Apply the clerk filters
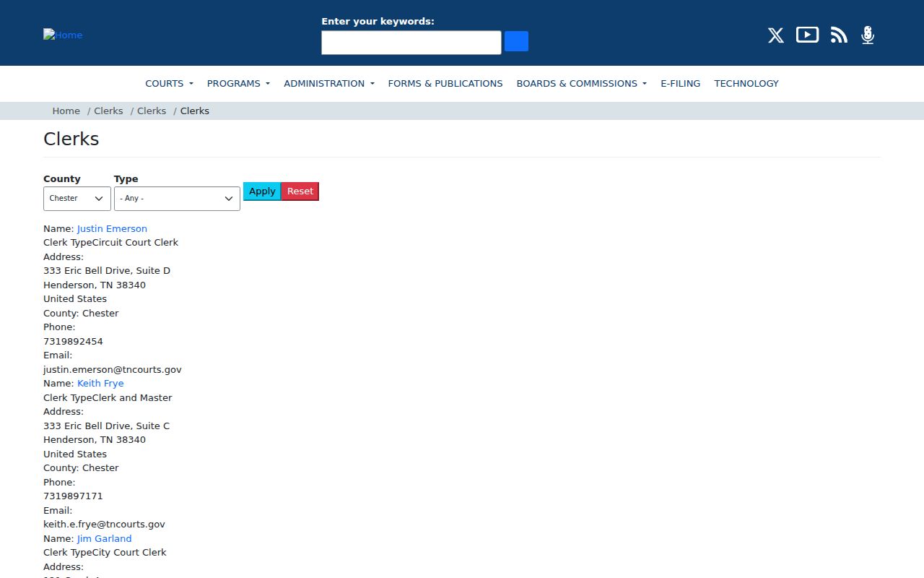Image resolution: width=924 pixels, height=578 pixels. coord(262,191)
